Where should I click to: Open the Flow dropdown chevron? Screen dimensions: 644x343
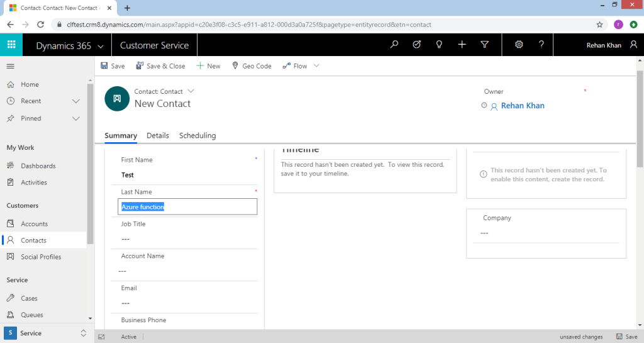316,66
